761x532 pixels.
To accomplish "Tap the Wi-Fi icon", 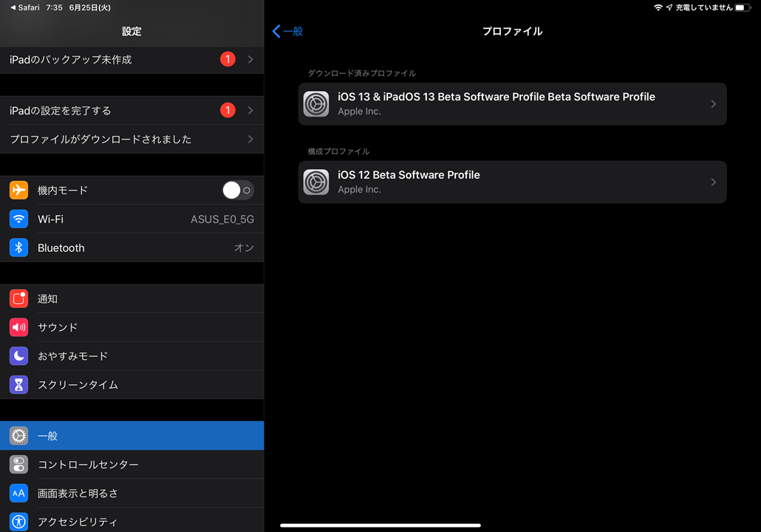I will tap(18, 219).
